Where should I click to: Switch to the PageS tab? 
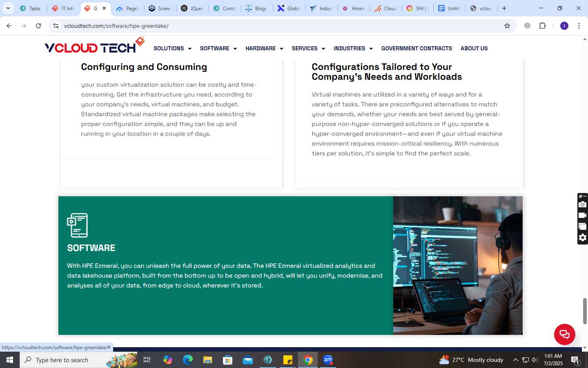click(x=128, y=8)
